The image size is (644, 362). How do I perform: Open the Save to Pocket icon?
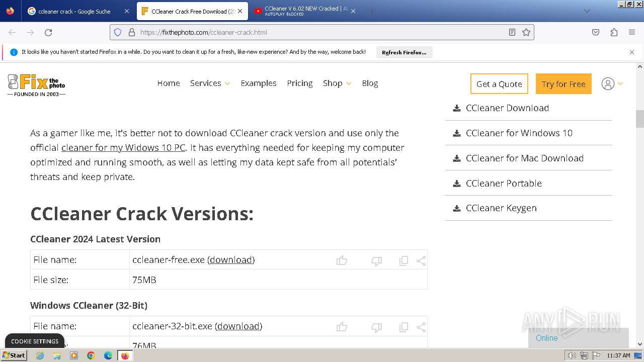tap(596, 32)
